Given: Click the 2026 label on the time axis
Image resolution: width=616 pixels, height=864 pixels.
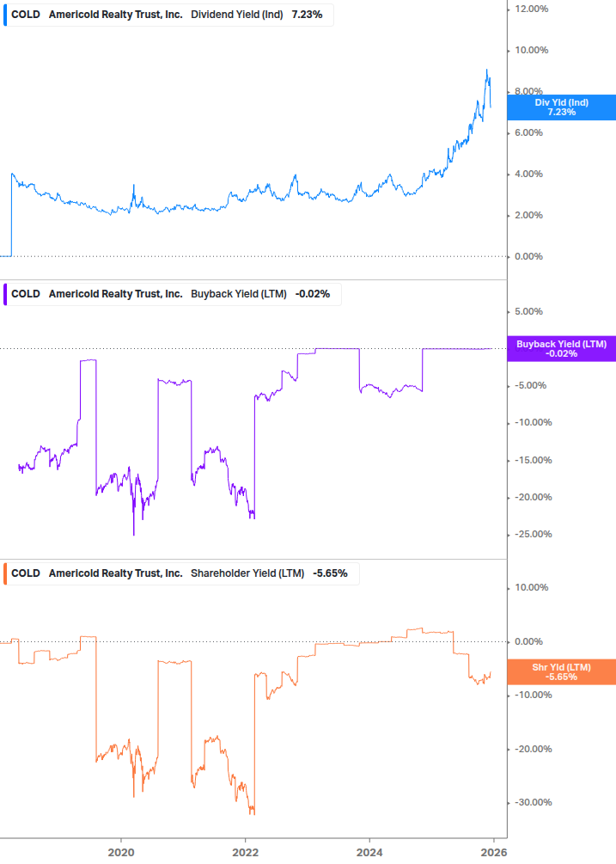Looking at the screenshot, I should coord(494,853).
